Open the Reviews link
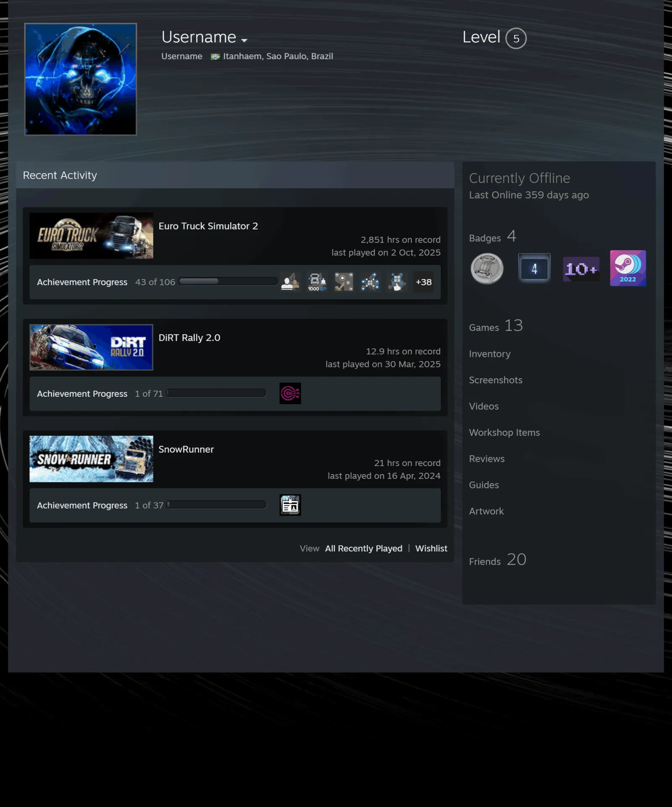Image resolution: width=672 pixels, height=807 pixels. point(487,459)
